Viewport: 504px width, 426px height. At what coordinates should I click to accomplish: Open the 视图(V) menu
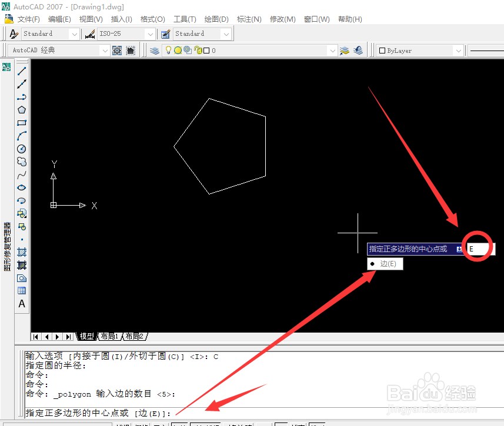point(91,19)
